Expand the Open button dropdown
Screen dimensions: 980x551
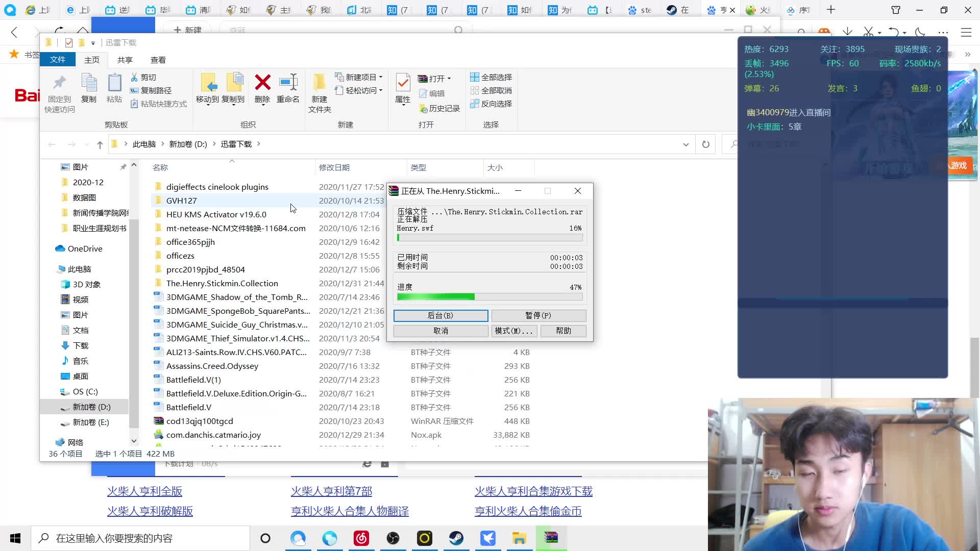click(449, 79)
